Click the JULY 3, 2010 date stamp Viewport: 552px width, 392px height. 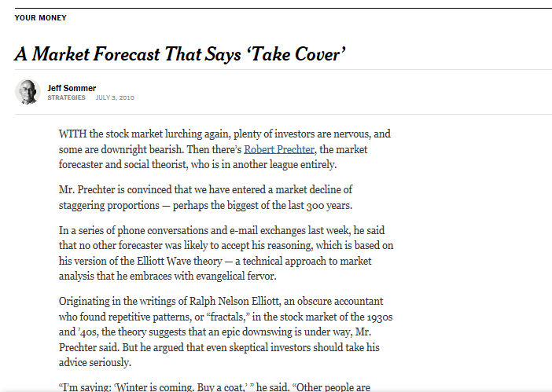click(x=115, y=97)
